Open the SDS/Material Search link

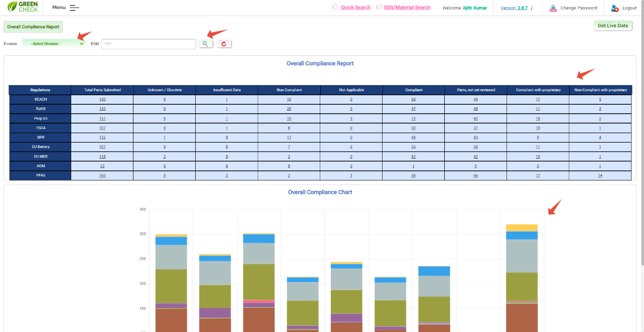click(x=407, y=7)
